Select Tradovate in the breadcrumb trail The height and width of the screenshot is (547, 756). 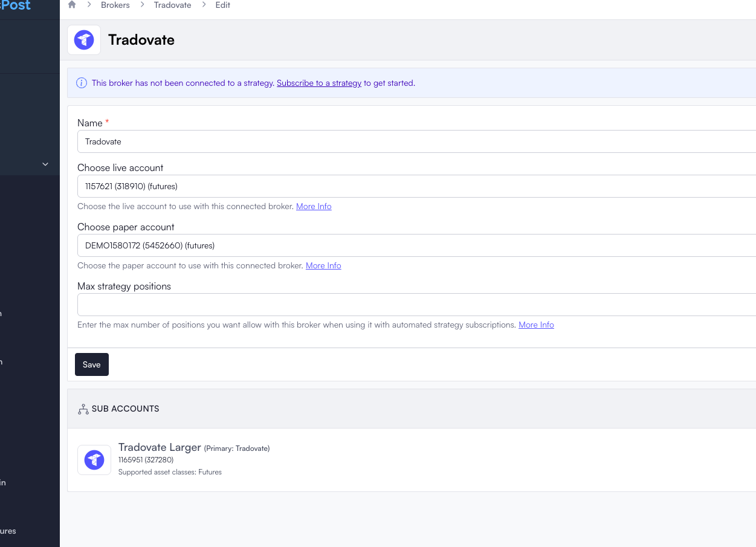point(172,5)
